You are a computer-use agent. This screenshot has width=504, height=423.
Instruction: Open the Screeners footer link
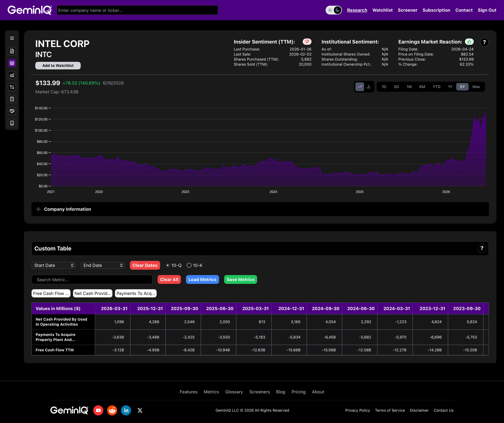pos(259,392)
